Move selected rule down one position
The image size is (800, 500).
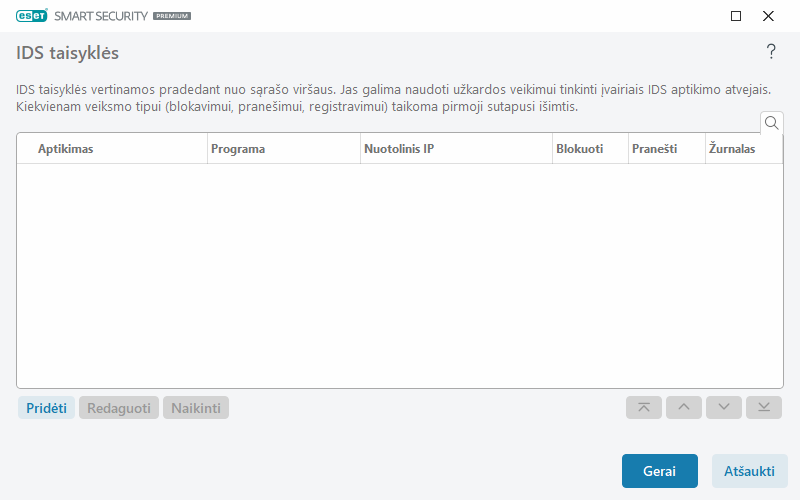(723, 408)
